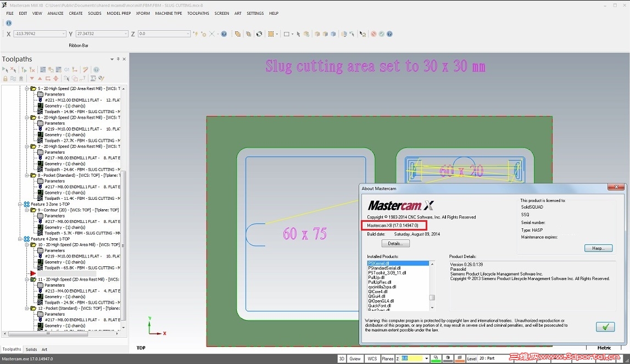
Task: Switch to the Solids tab
Action: (31, 349)
